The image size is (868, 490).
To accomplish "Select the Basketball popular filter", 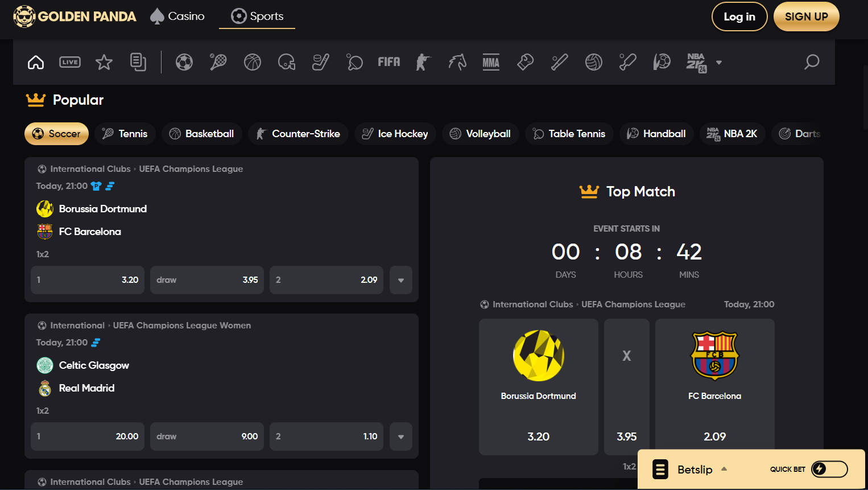I will (202, 134).
